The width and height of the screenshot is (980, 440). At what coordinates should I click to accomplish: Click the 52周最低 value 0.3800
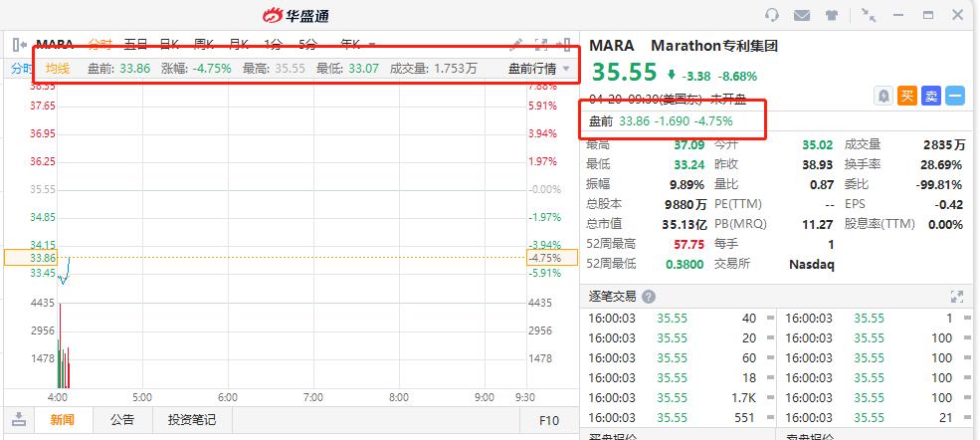tap(685, 264)
